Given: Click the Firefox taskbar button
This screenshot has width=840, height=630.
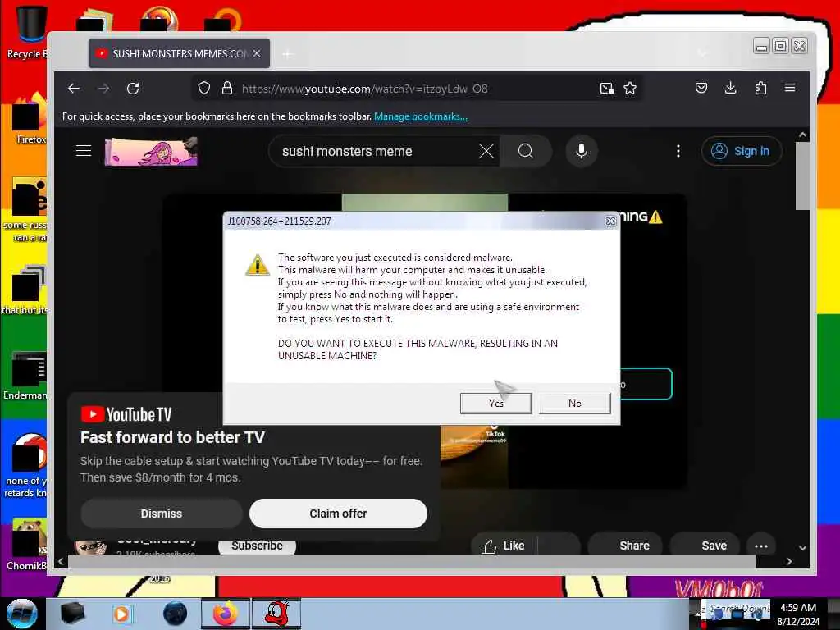Looking at the screenshot, I should click(226, 614).
